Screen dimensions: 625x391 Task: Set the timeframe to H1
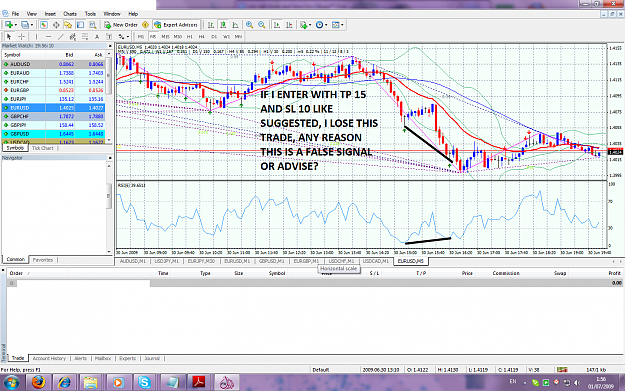(190, 37)
